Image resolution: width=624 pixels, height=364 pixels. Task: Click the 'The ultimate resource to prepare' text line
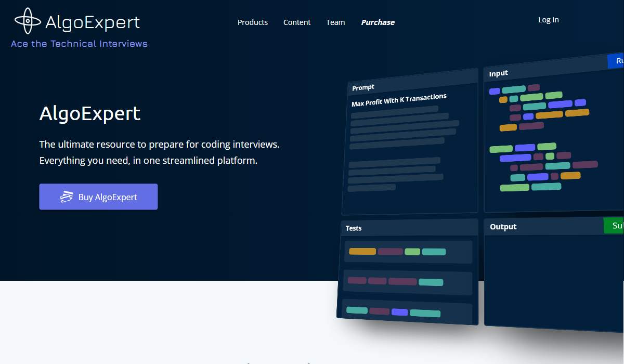160,145
